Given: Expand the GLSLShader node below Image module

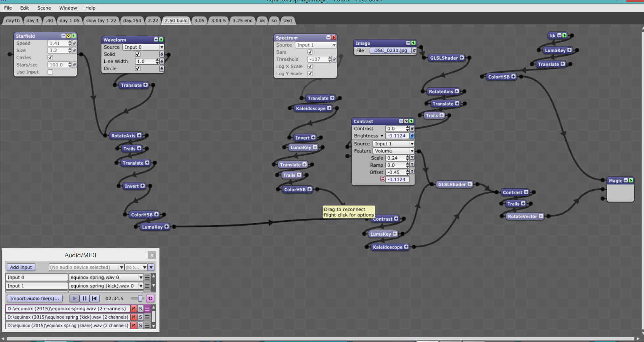Looking at the screenshot, I should [462, 58].
